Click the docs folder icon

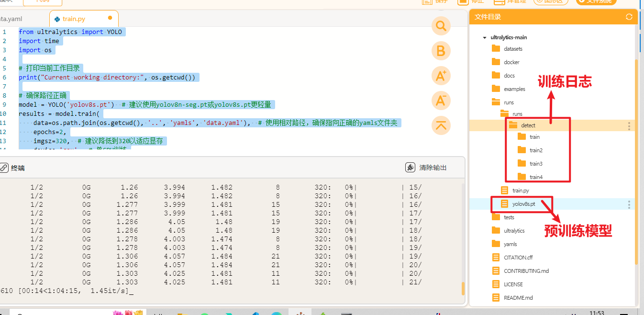click(496, 75)
